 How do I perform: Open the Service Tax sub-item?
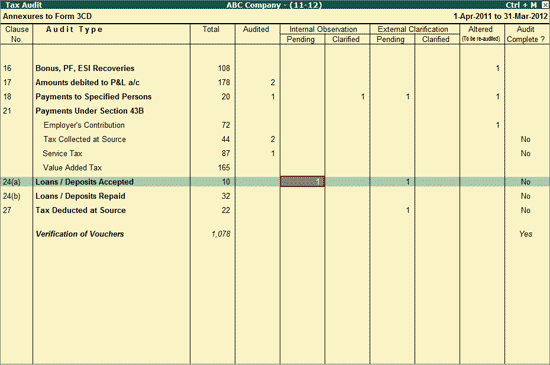pyautogui.click(x=62, y=154)
